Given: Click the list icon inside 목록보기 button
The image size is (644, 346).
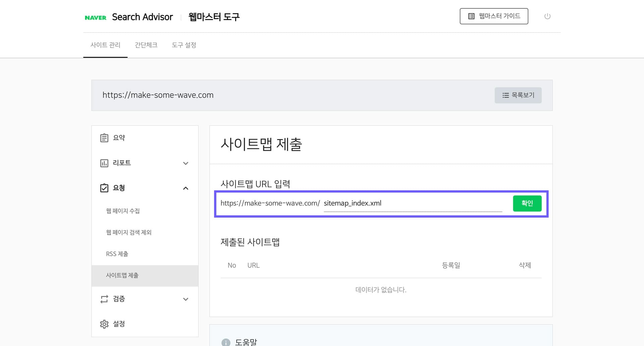Looking at the screenshot, I should coord(505,95).
